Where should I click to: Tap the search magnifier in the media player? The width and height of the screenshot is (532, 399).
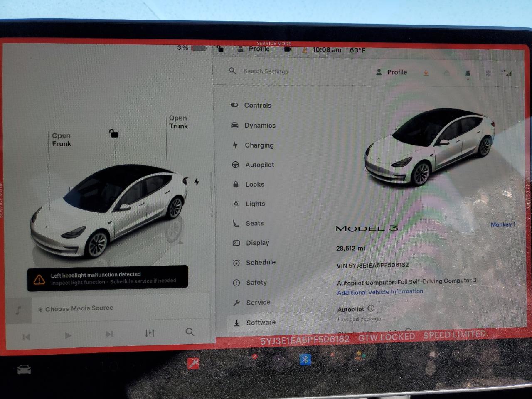click(x=190, y=332)
